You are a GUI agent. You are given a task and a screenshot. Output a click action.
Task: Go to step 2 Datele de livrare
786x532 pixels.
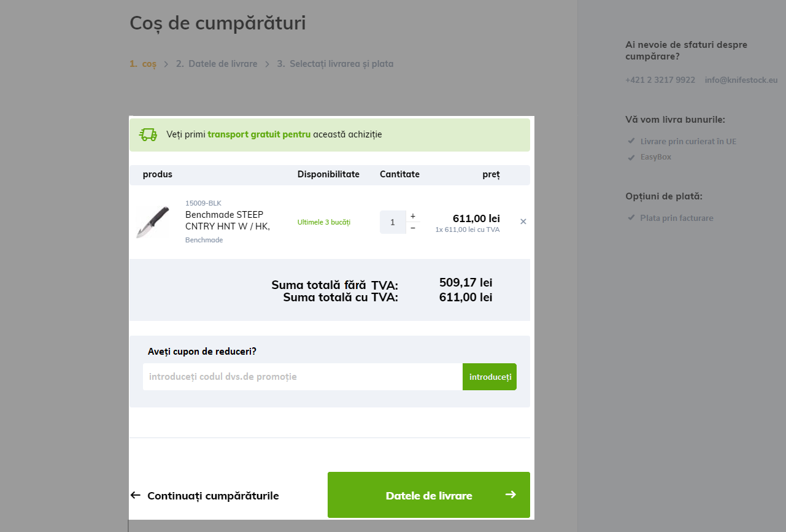coord(217,64)
